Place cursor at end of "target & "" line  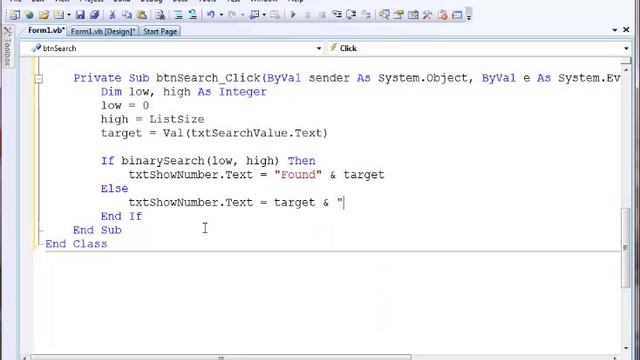[344, 202]
